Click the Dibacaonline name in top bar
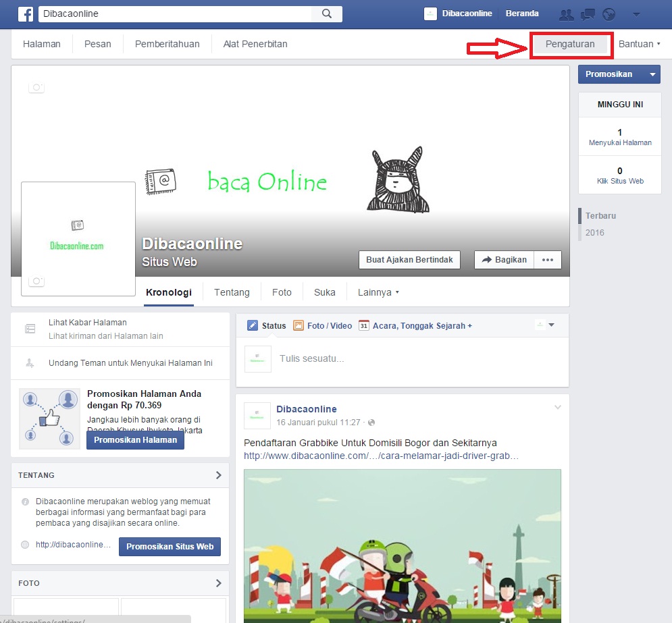The image size is (672, 623). (x=467, y=13)
